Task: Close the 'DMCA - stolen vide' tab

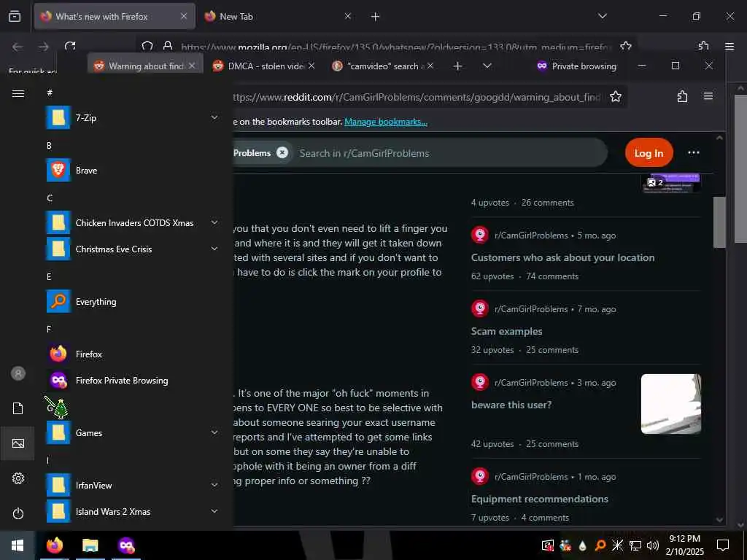Action: coord(311,66)
